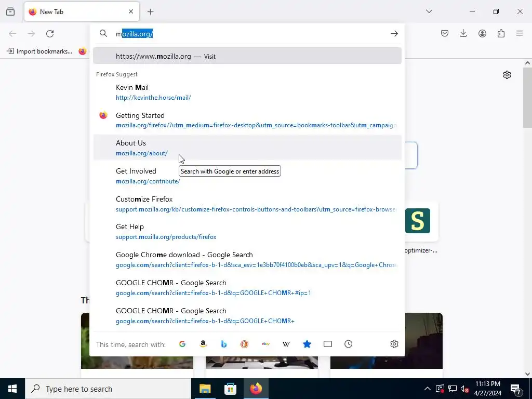The image size is (532, 399).
Task: Open the application hamburger menu
Action: point(520,33)
